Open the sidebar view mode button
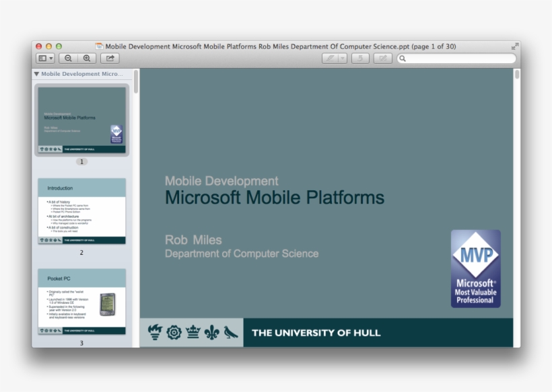This screenshot has height=392, width=552. pyautogui.click(x=42, y=58)
